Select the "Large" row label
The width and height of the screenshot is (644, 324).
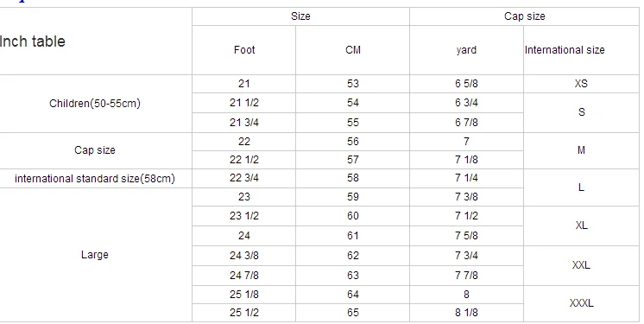pos(95,255)
